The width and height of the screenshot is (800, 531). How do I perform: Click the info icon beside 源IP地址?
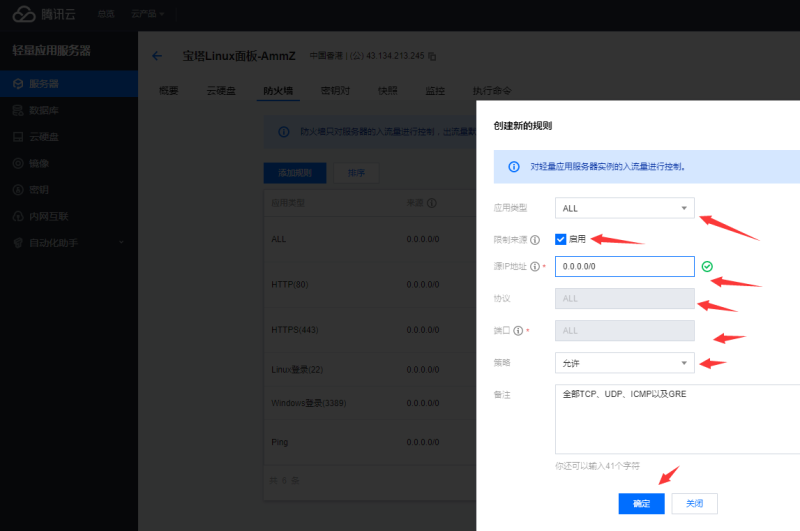[535, 266]
